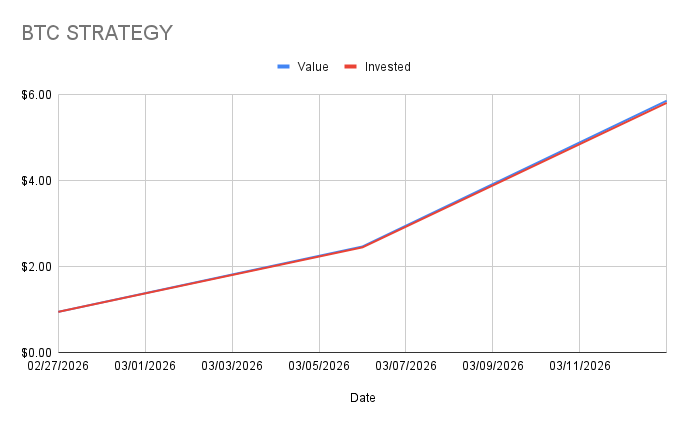This screenshot has width=688, height=426.
Task: Click the BTC STRATEGY chart title
Action: click(x=97, y=33)
